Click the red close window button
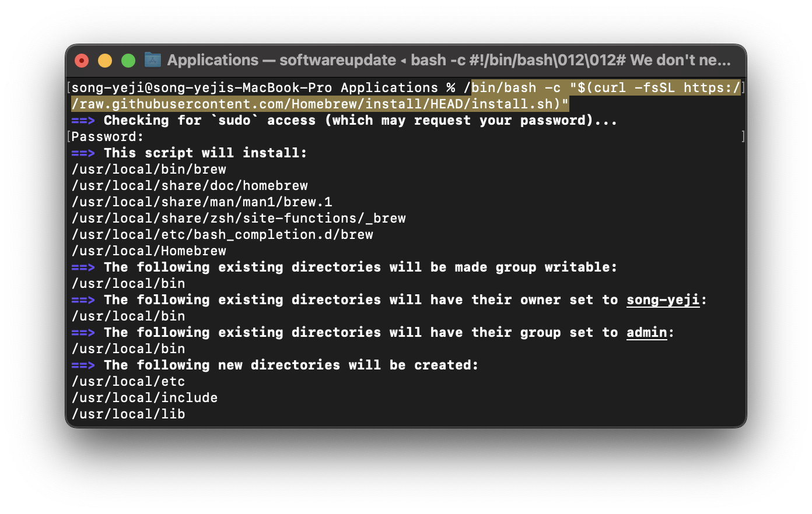This screenshot has width=812, height=514. [x=82, y=61]
